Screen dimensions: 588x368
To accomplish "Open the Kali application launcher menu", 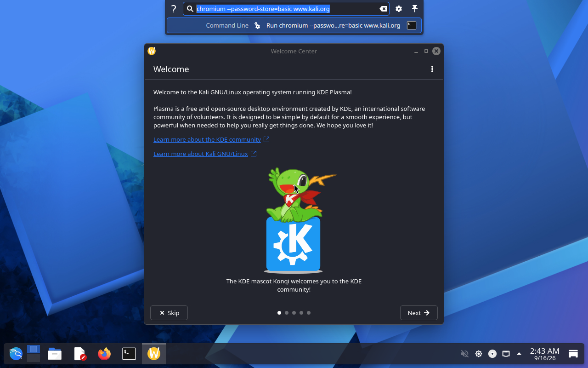I will (16, 354).
